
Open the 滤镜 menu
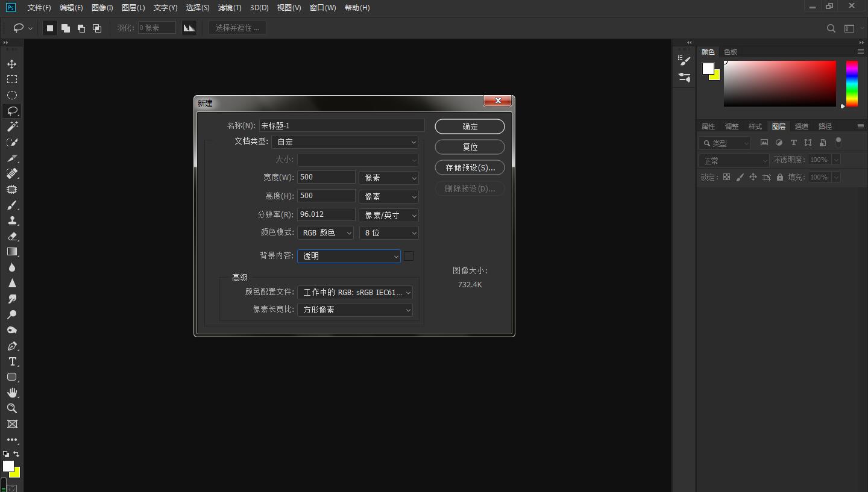coord(229,8)
